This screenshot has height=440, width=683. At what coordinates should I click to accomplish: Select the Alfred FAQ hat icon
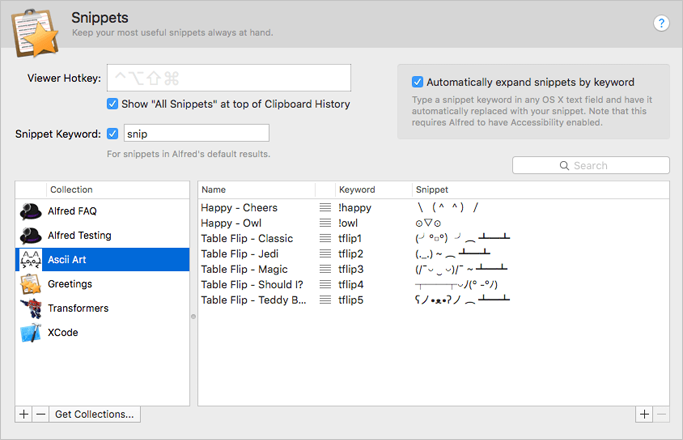click(x=30, y=211)
